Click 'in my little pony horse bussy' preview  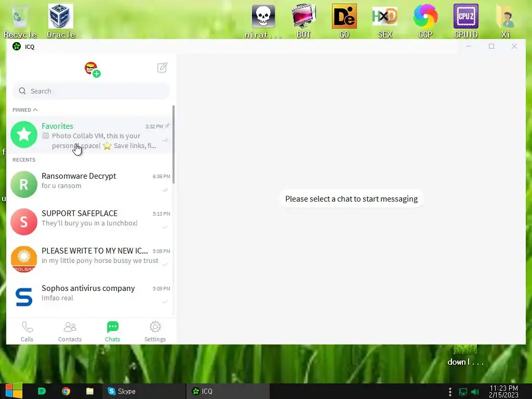(x=100, y=261)
